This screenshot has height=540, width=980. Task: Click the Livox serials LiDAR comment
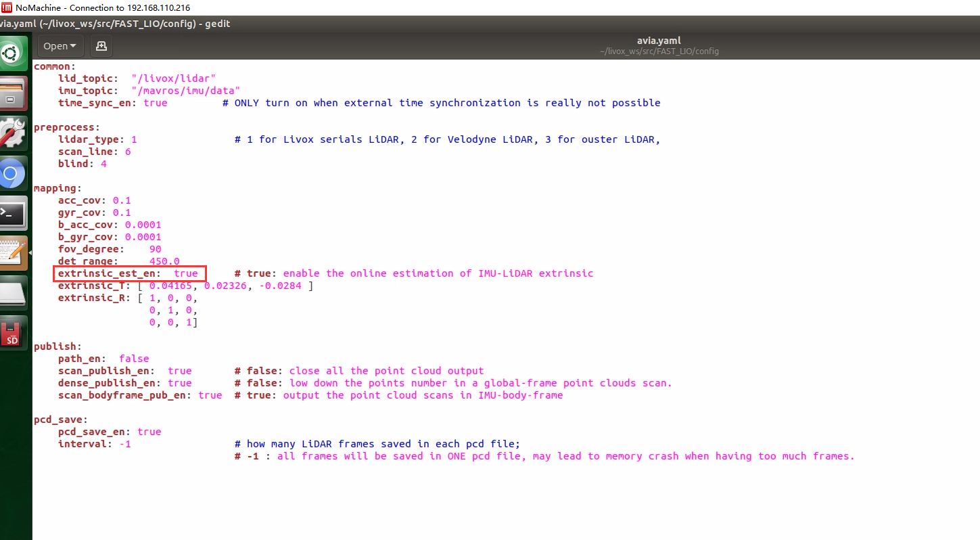click(x=447, y=139)
